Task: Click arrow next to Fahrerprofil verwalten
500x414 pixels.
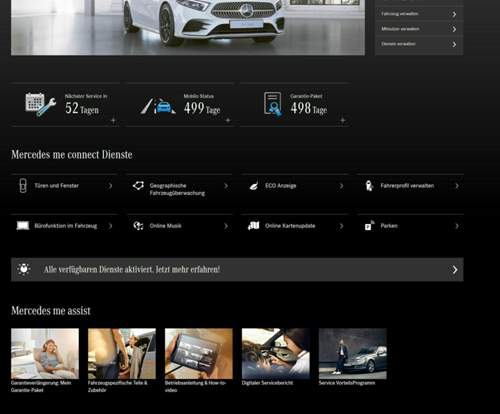Action: click(x=457, y=186)
